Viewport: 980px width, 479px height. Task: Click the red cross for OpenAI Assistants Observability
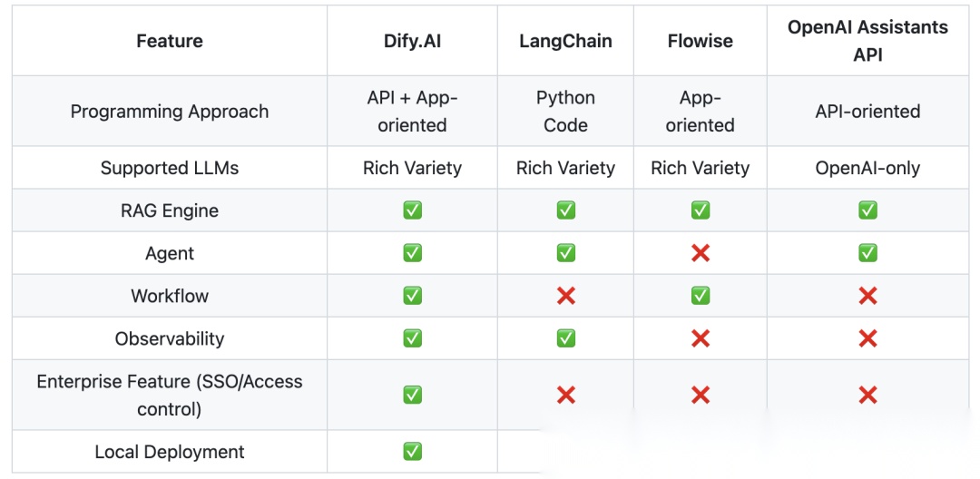click(867, 338)
